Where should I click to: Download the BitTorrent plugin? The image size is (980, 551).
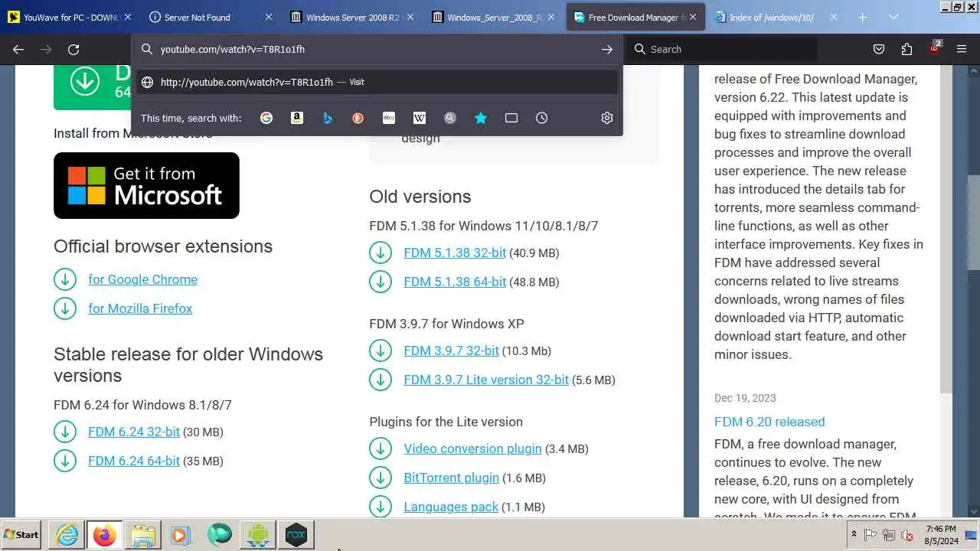point(451,478)
